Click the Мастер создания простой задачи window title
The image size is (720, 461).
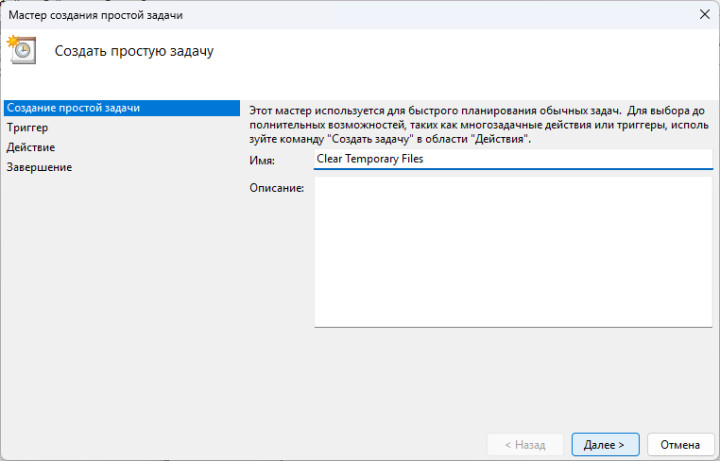pyautogui.click(x=94, y=15)
